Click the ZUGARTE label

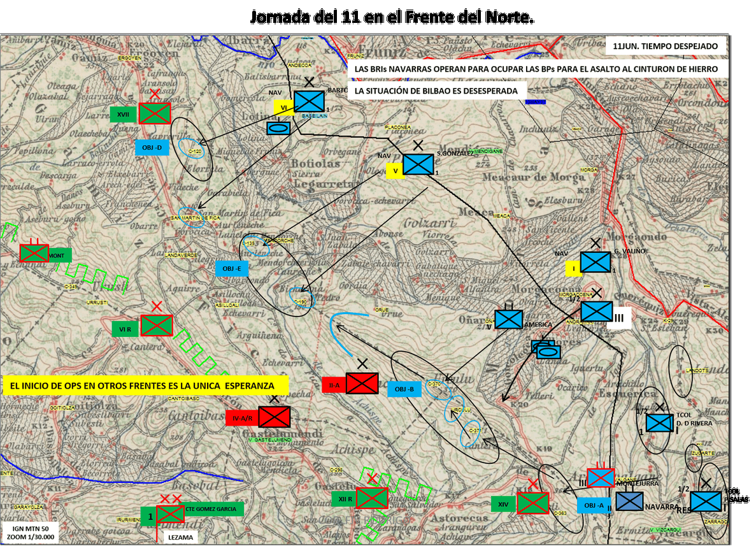pyautogui.click(x=703, y=454)
